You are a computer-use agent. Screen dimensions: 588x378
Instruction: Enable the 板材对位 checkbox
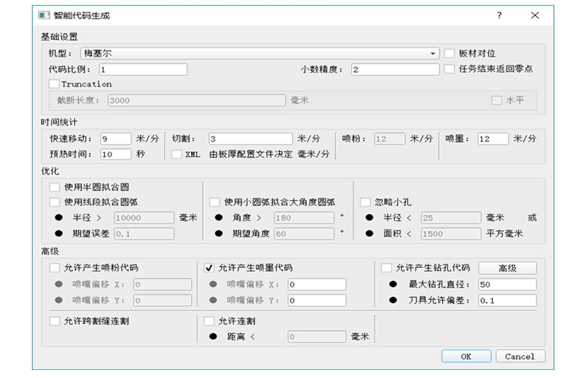450,53
